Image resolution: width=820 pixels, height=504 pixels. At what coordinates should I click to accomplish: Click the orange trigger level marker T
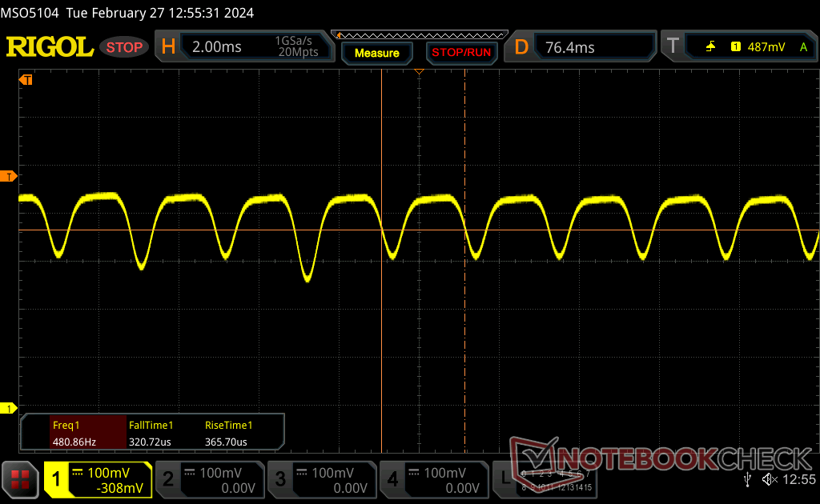[x=9, y=176]
